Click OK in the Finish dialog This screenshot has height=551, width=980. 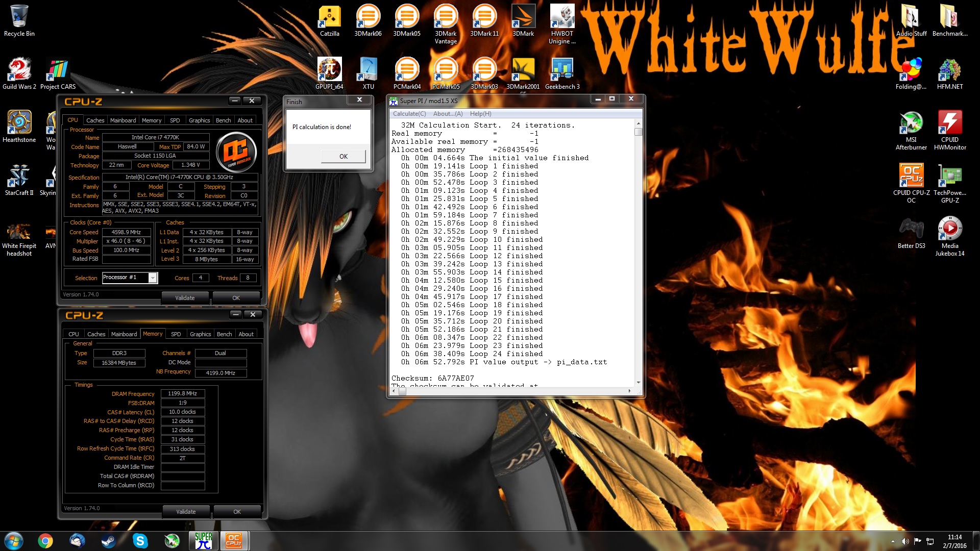pyautogui.click(x=344, y=156)
